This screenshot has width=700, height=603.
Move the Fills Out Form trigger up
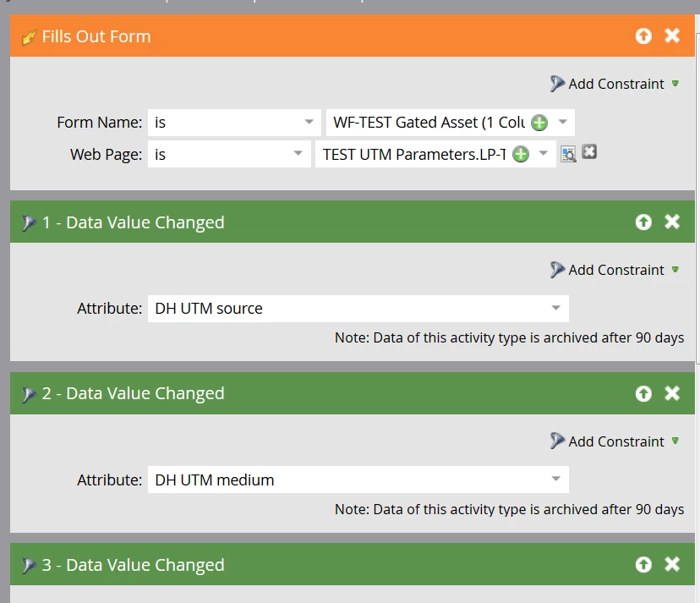pos(643,36)
